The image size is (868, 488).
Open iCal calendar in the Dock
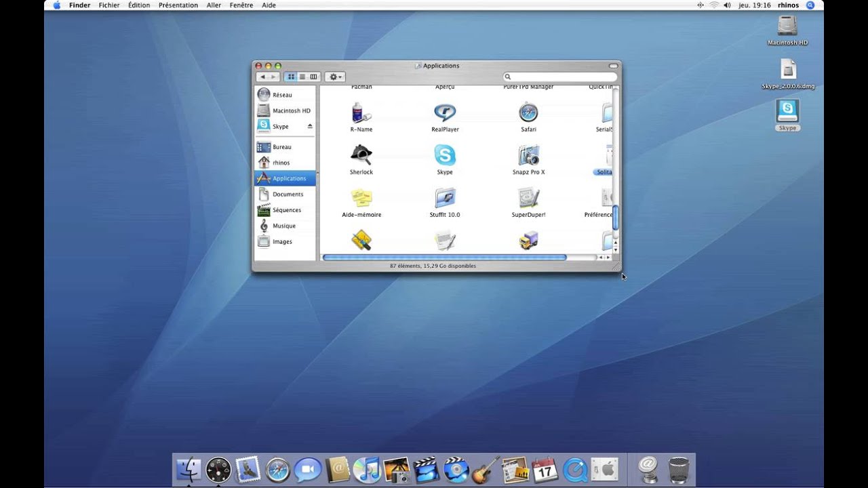[x=545, y=469]
